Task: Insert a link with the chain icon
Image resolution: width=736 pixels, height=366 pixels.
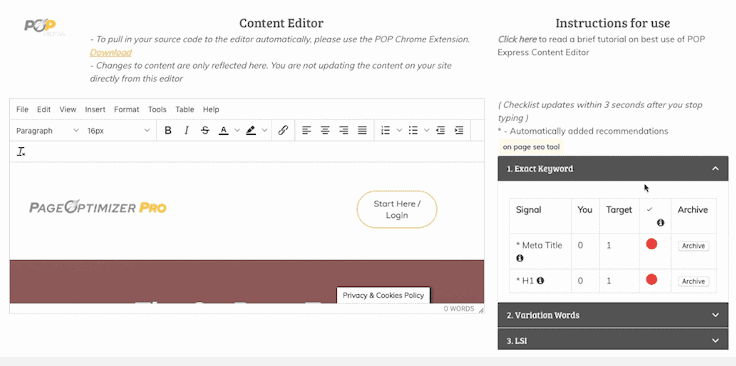Action: [283, 130]
